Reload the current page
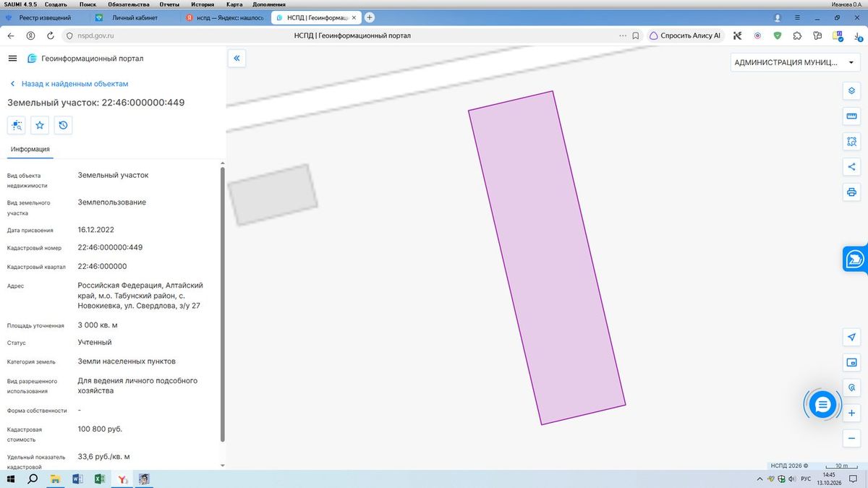Image resolution: width=868 pixels, height=488 pixels. (51, 35)
